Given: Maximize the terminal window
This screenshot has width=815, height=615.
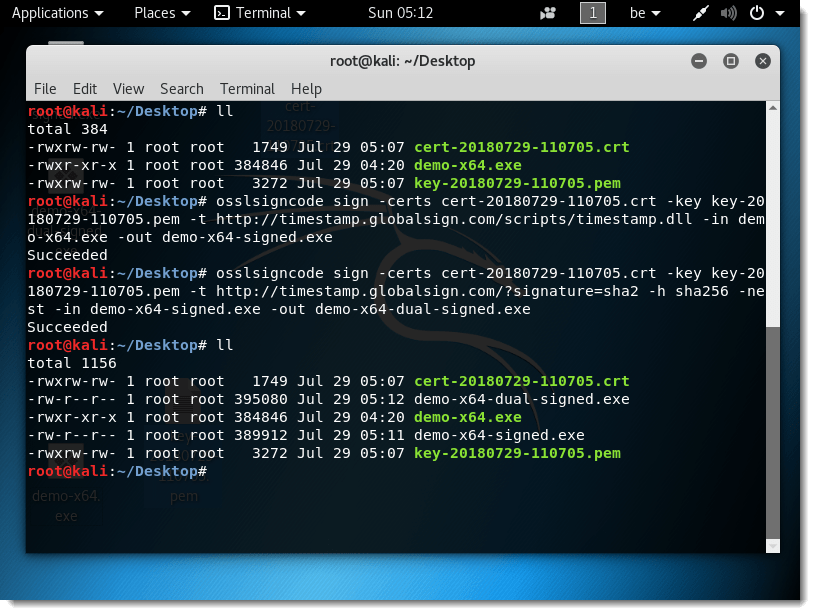Looking at the screenshot, I should 730,61.
